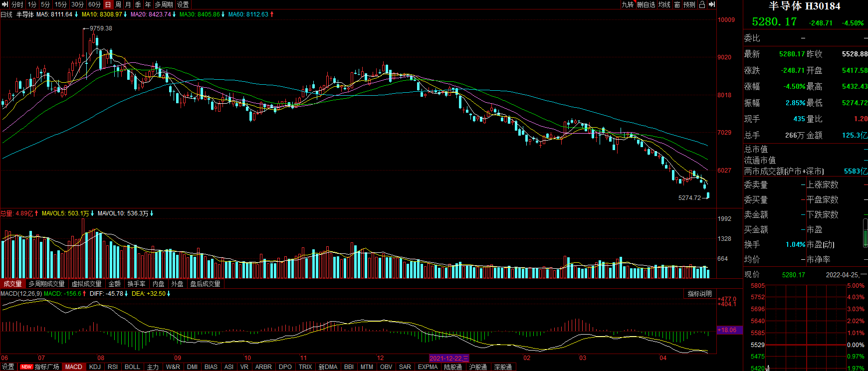
Task: Select the 季 quarterly period
Action: pyautogui.click(x=138, y=4)
